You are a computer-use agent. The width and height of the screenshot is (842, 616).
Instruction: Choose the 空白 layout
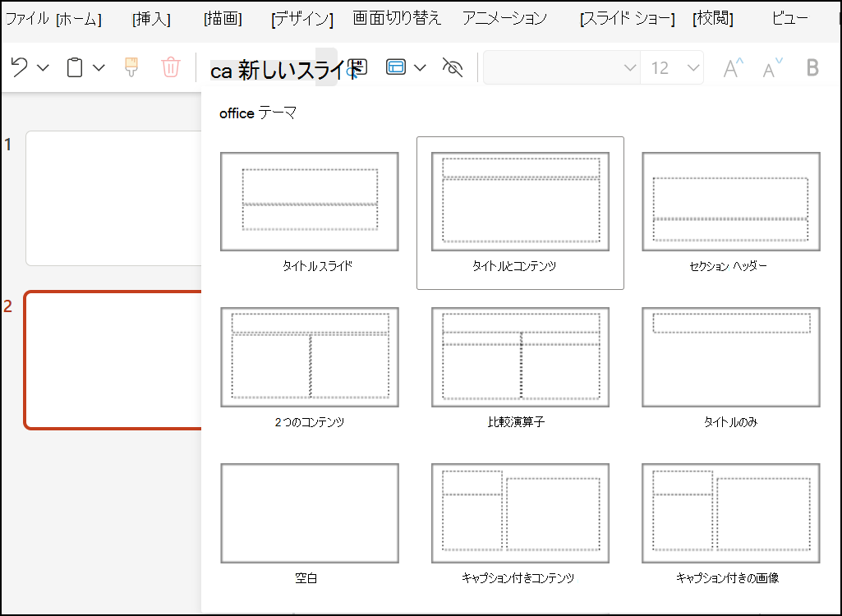pos(310,524)
